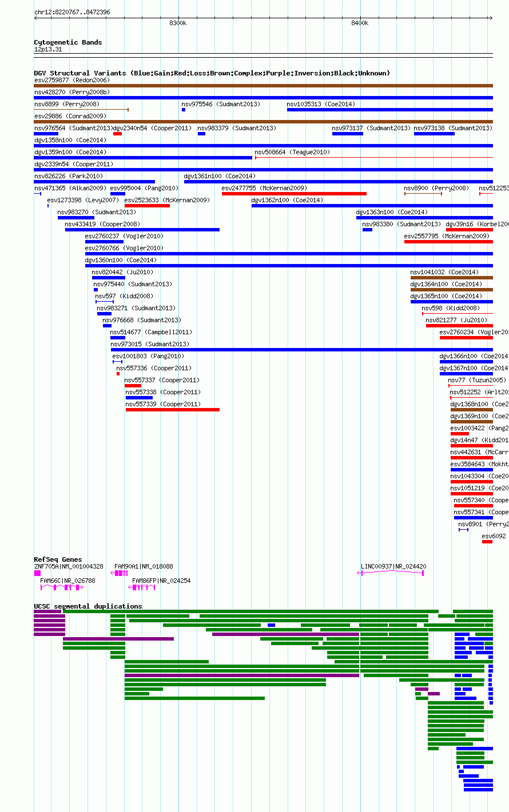This screenshot has width=509, height=812.
Task: Click the nsv975546 (Sudmant2013) label
Action: pyautogui.click(x=221, y=104)
